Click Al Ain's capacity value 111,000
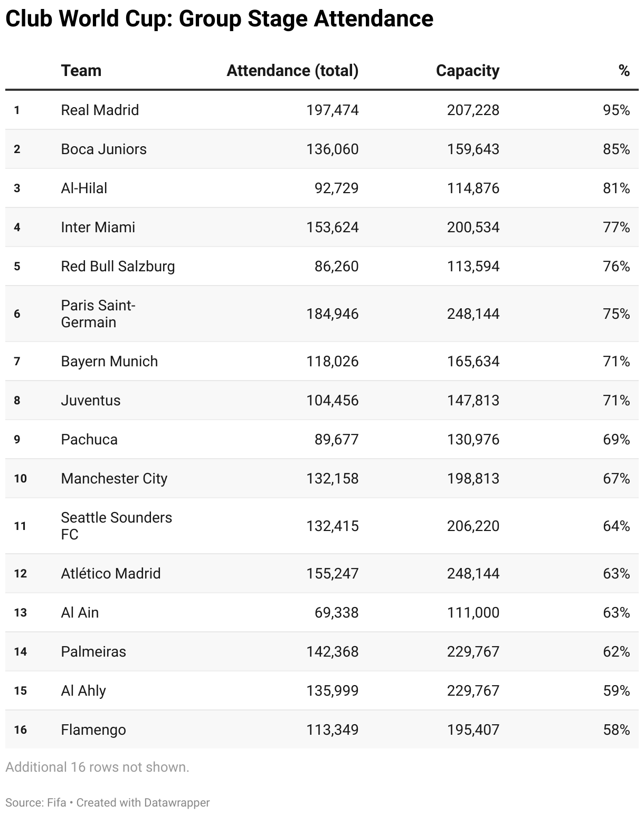 [473, 613]
